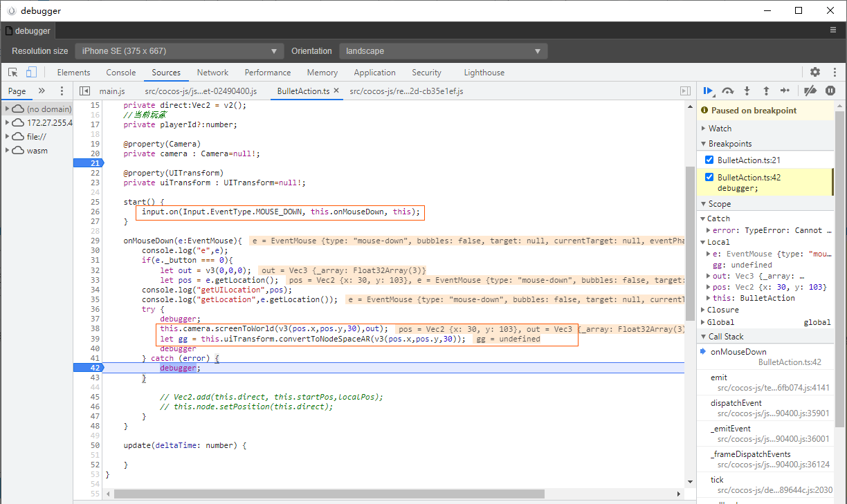Screen dimensions: 847x504
Task: Open the debugger window hamburger menu
Action: [x=833, y=30]
